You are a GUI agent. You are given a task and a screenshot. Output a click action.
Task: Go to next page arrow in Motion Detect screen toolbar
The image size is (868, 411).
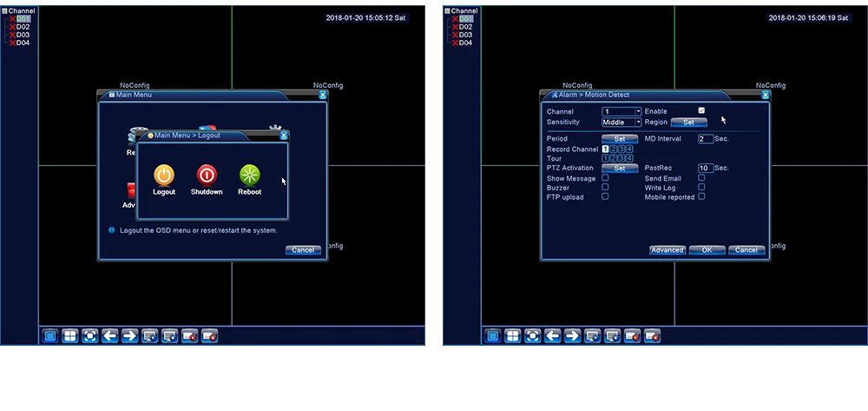coord(573,335)
